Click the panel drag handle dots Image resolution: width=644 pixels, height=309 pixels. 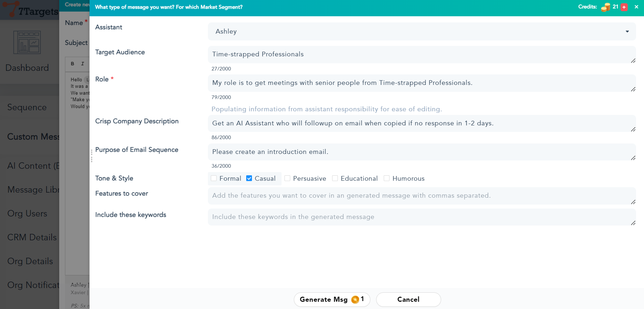[92, 156]
